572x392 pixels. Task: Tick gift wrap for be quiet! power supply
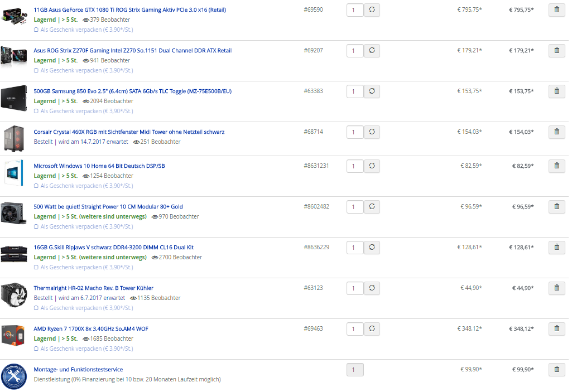36,226
